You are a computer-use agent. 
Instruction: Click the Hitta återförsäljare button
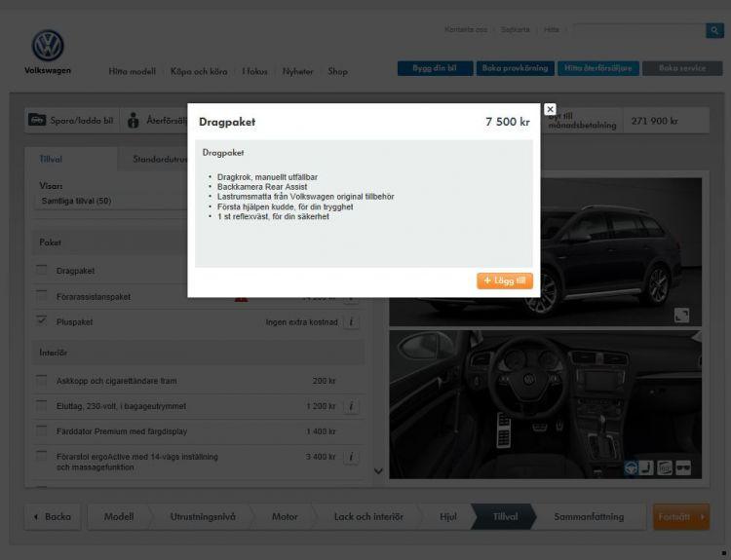point(598,68)
